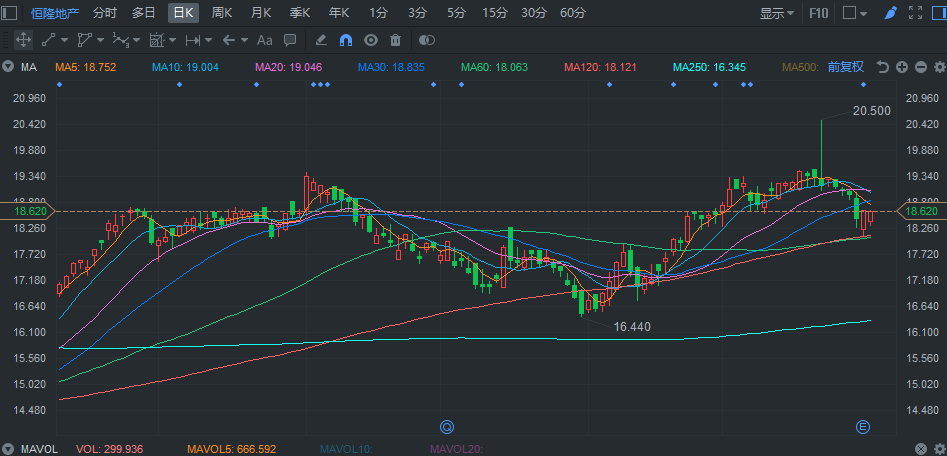The width and height of the screenshot is (947, 456).
Task: Open the polygon shape tool dropdown arrow
Action: pyautogui.click(x=100, y=40)
